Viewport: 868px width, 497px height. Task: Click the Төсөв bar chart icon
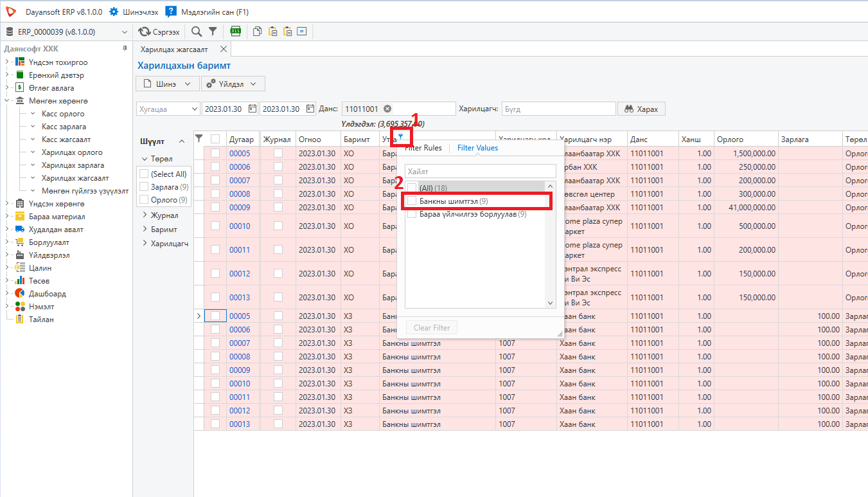coord(20,281)
